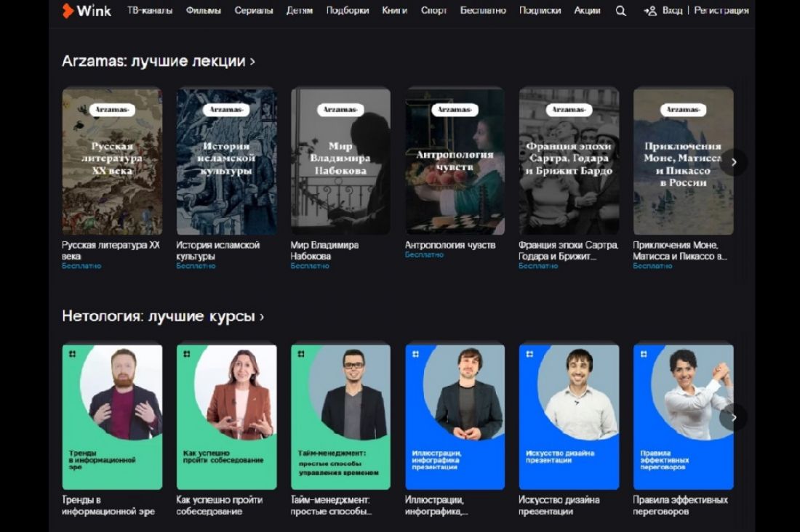The height and width of the screenshot is (532, 800).
Task: Click the Wink logo in header
Action: pos(87,11)
